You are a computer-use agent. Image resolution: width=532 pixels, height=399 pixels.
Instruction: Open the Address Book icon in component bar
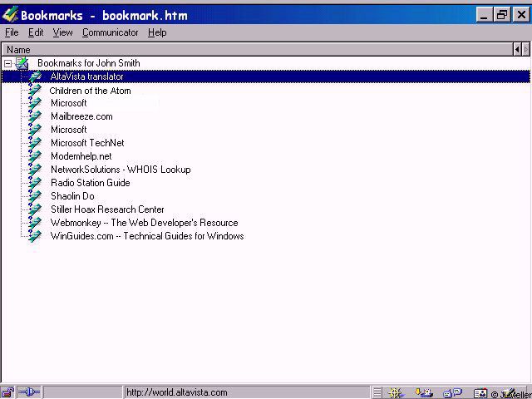(480, 393)
